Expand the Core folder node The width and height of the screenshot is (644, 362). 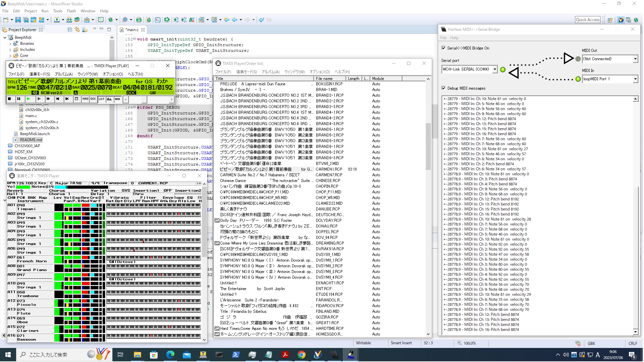(x=10, y=56)
